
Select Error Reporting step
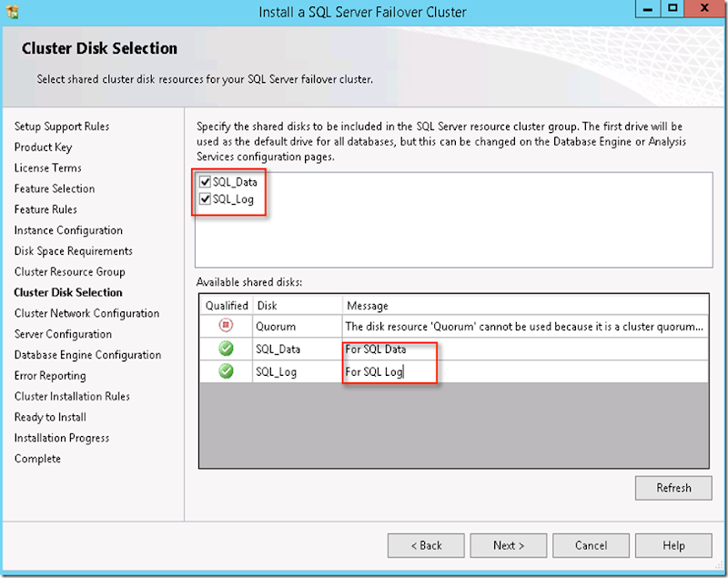50,376
